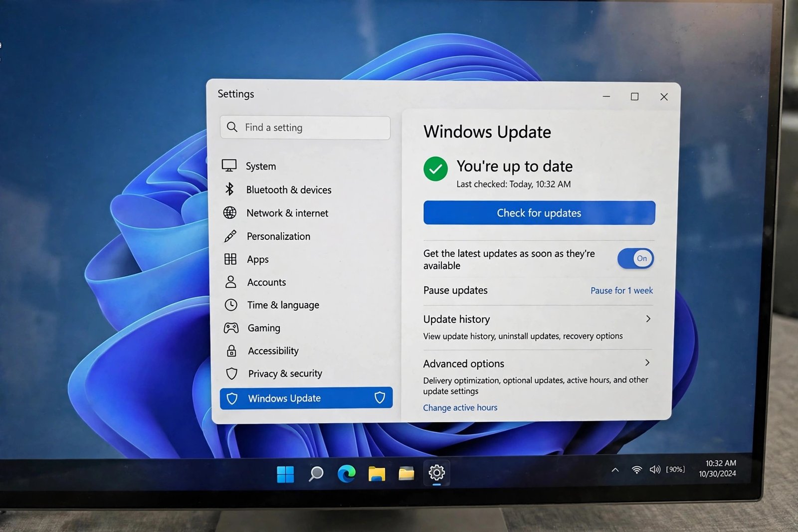Maximize the Settings window
This screenshot has width=798, height=532.
click(x=634, y=97)
